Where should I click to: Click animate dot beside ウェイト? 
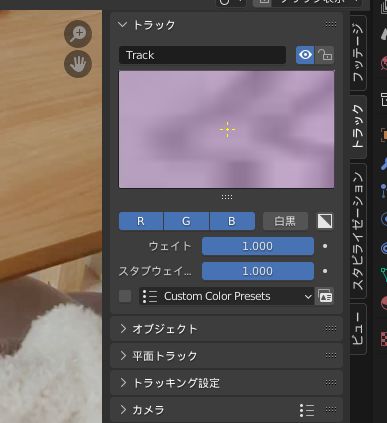325,246
